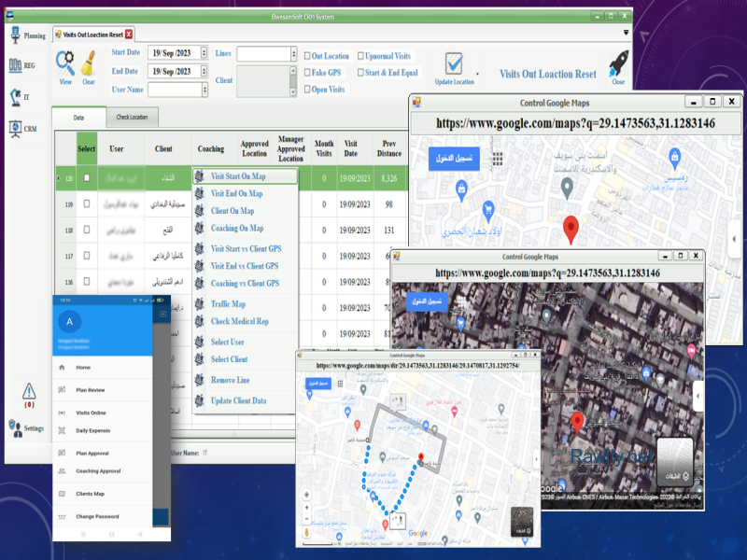Screen dimensions: 747x560
Task: Tap Coaching Approval in mobile menu
Action: coord(98,471)
